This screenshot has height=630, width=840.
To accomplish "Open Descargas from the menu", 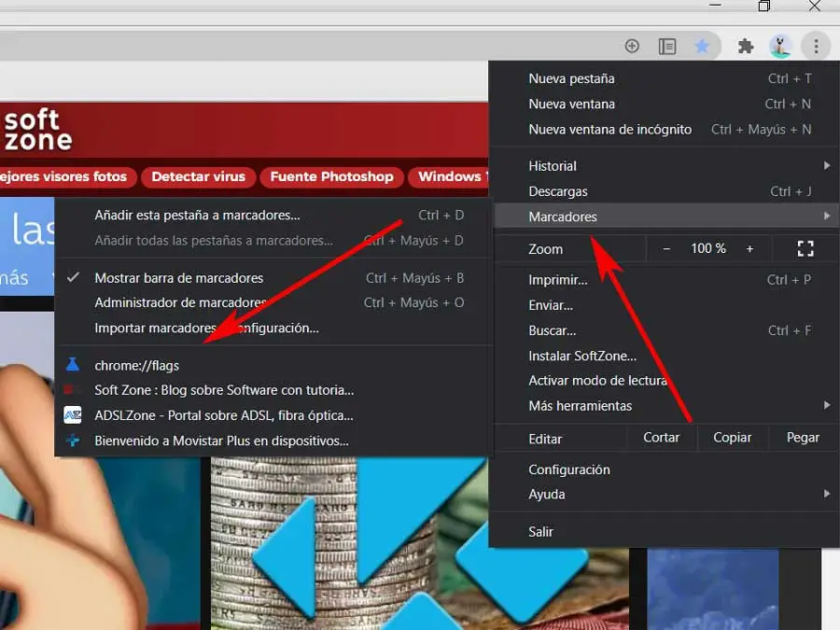I will pos(665,191).
